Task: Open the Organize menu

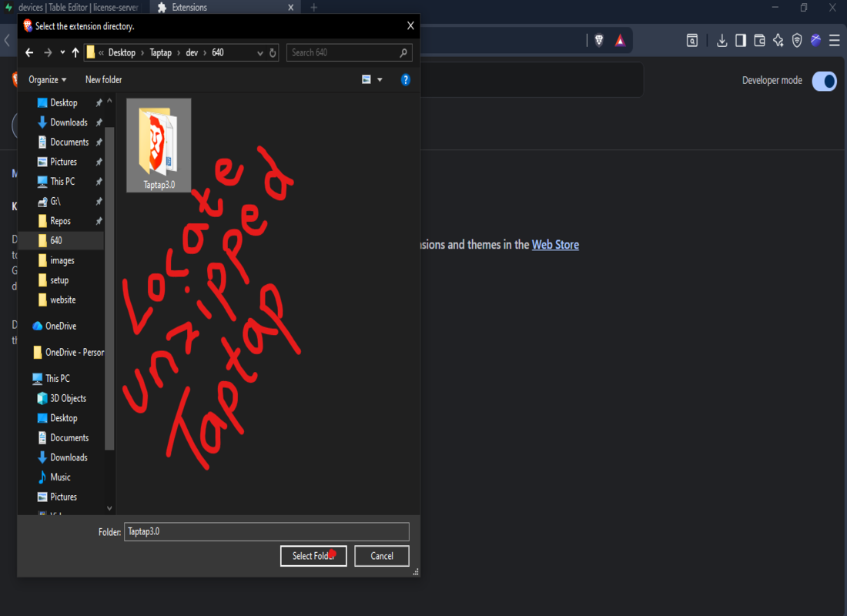Action: tap(48, 79)
